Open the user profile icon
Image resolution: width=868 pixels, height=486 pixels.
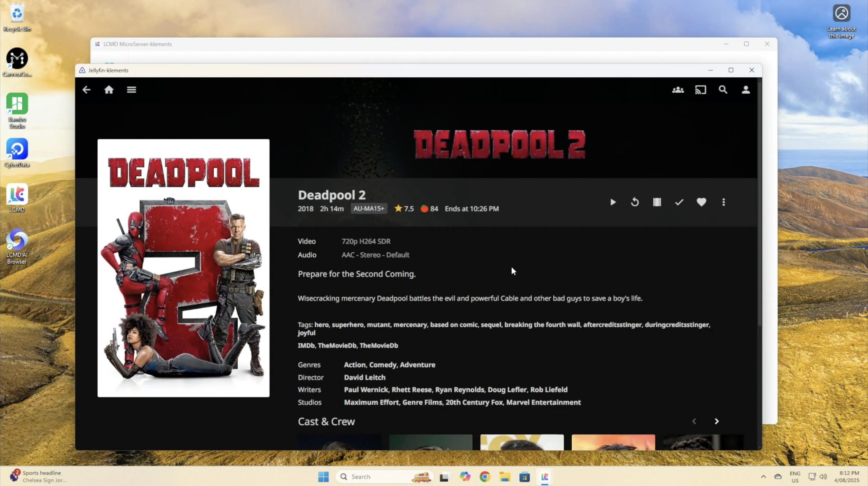tap(746, 90)
